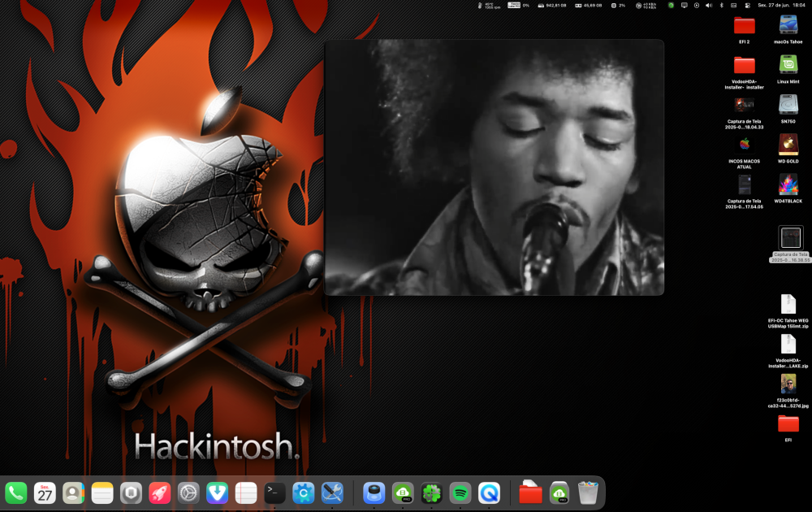
Task: Click the red rocket Dock icon
Action: 160,492
